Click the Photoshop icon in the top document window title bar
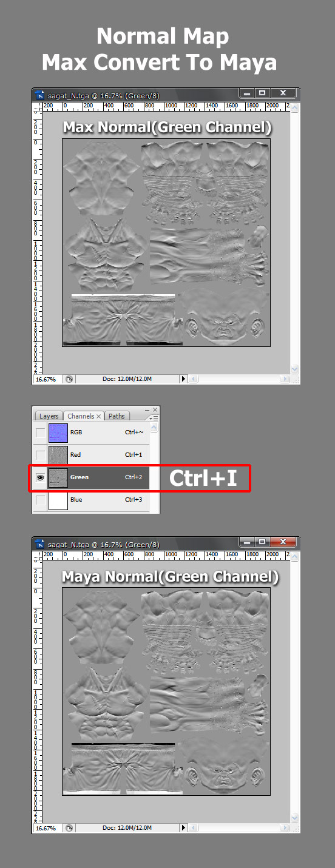The height and width of the screenshot is (868, 335). coord(40,95)
